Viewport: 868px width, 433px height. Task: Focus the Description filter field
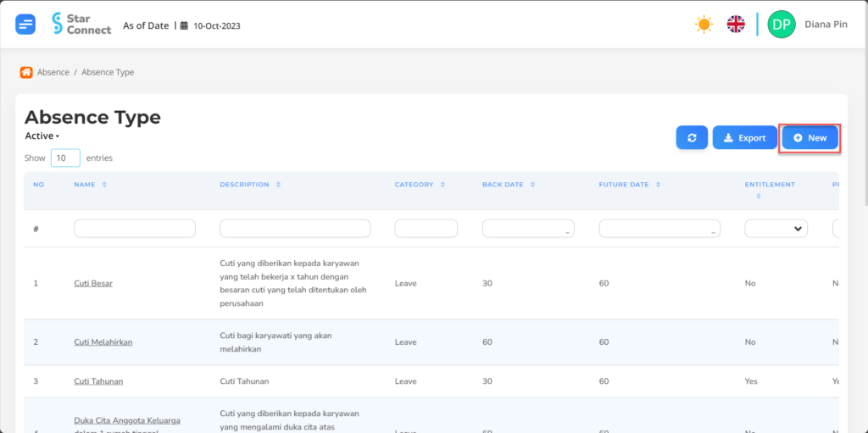(x=295, y=228)
